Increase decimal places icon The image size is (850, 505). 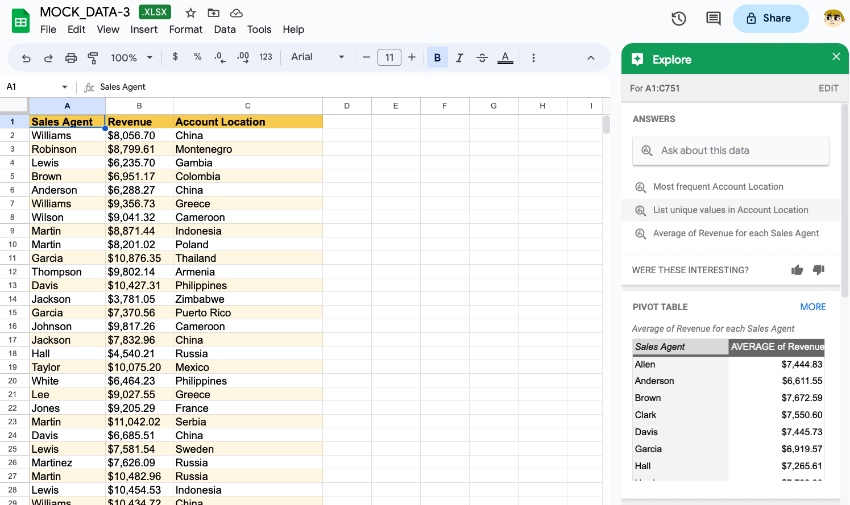243,57
